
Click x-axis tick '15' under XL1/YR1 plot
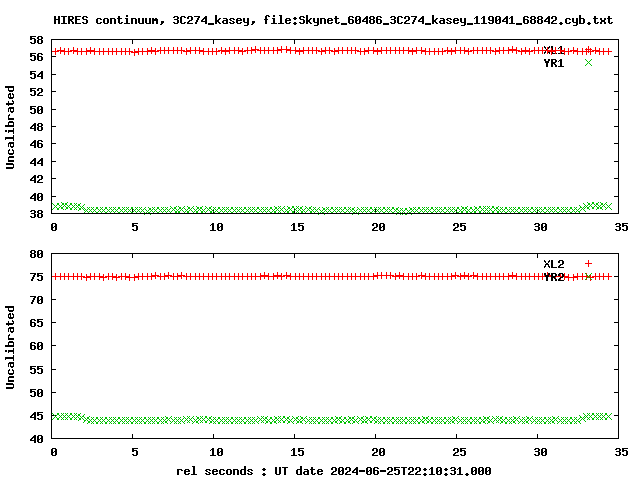click(x=297, y=227)
